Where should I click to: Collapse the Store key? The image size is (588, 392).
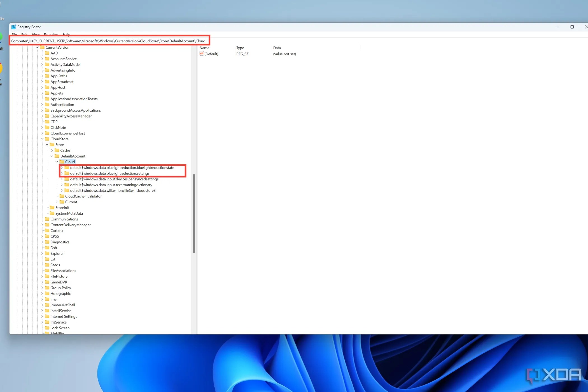[x=47, y=144]
